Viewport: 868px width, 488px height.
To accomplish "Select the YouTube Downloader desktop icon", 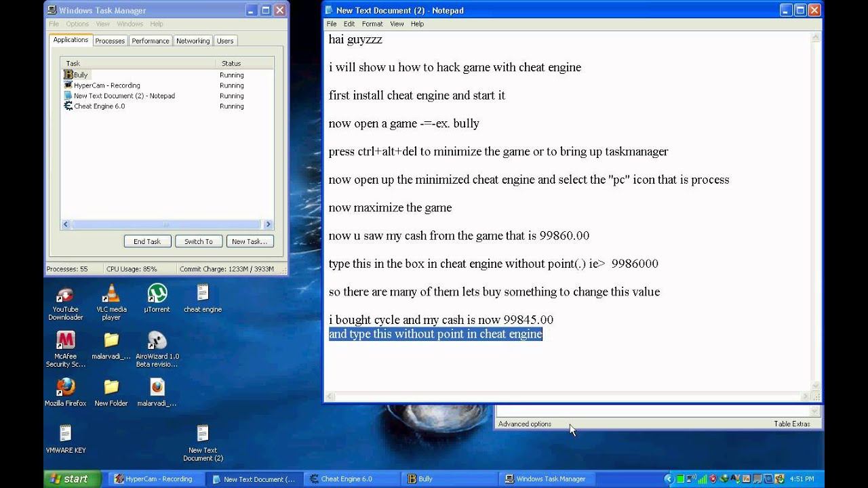I will 66,294.
